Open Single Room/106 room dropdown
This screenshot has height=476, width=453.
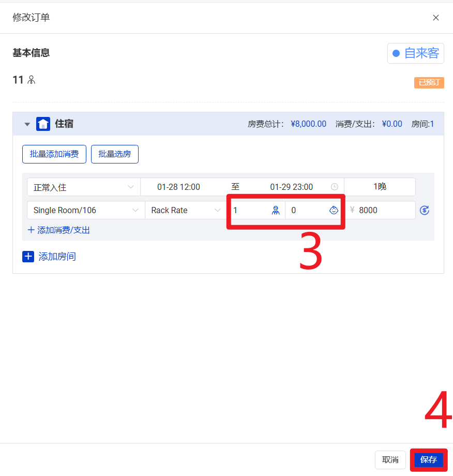pyautogui.click(x=85, y=210)
